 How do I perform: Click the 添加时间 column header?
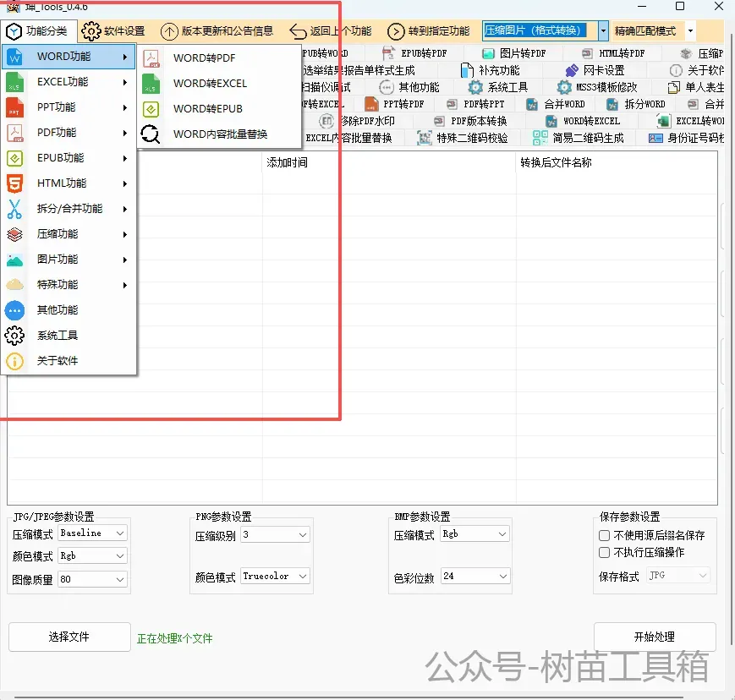(287, 162)
